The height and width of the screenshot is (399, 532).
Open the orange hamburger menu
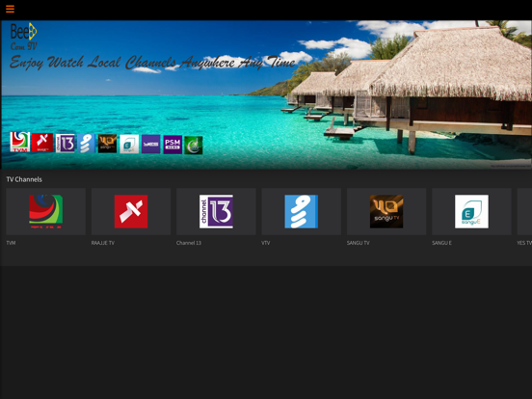(x=10, y=9)
